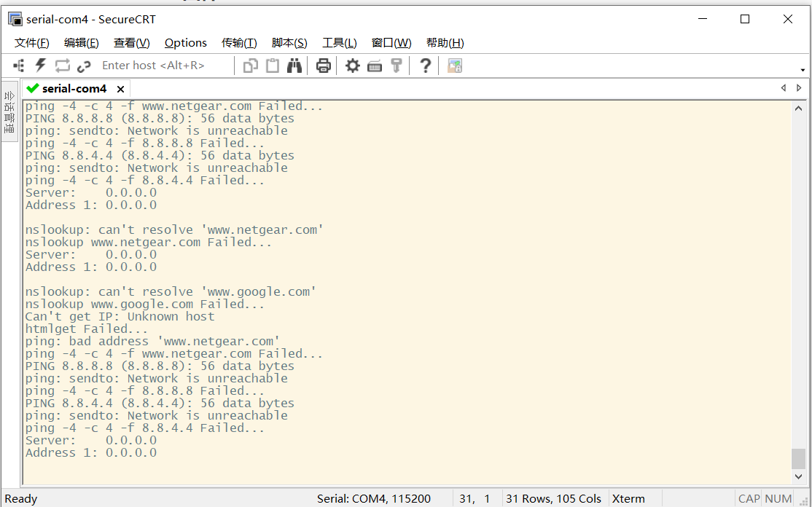
Task: Click the Reconnect session icon
Action: (63, 66)
